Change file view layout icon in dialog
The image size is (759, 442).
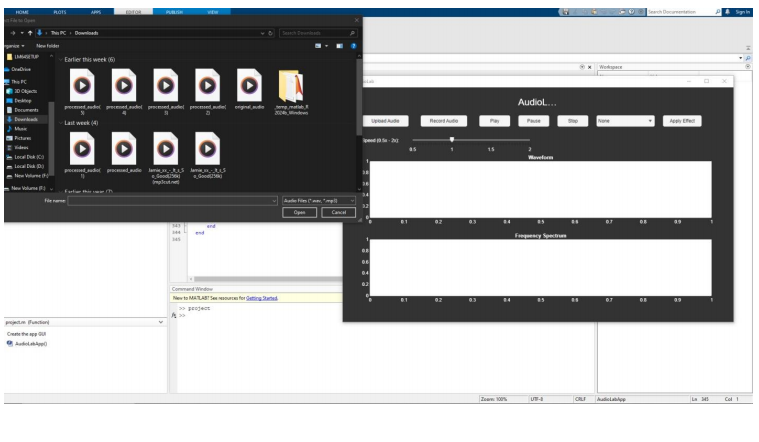[x=318, y=46]
